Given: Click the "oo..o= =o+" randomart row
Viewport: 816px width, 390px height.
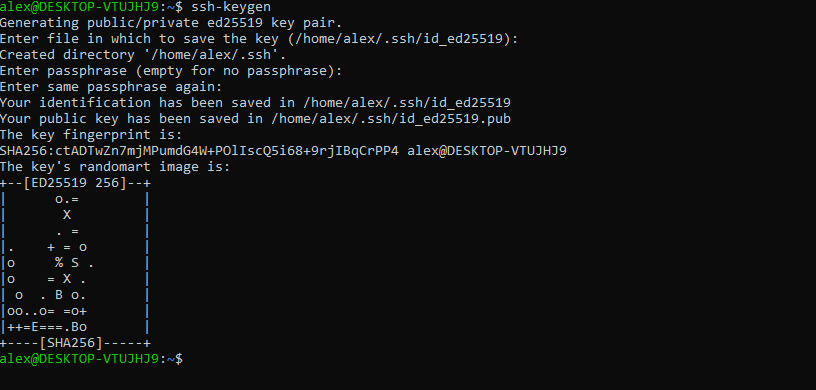Looking at the screenshot, I should [75, 311].
